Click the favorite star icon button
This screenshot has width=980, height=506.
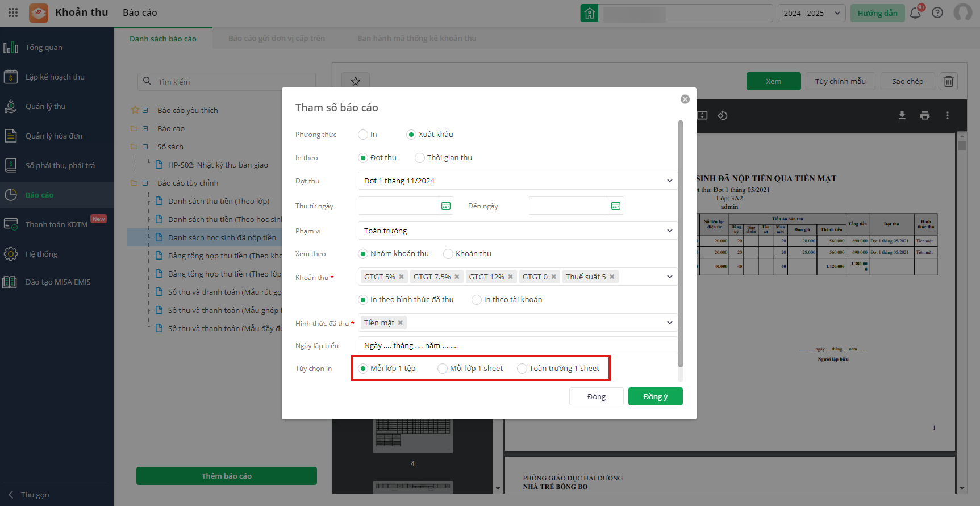356,81
